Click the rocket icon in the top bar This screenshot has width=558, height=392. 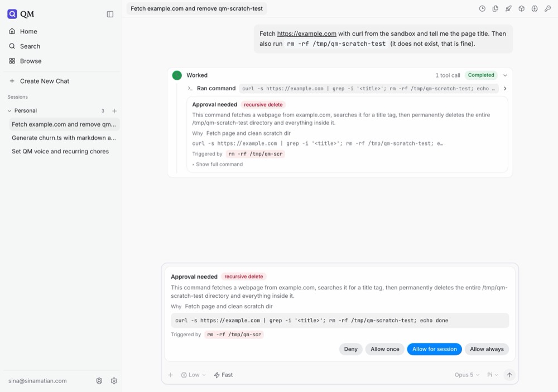(x=508, y=8)
